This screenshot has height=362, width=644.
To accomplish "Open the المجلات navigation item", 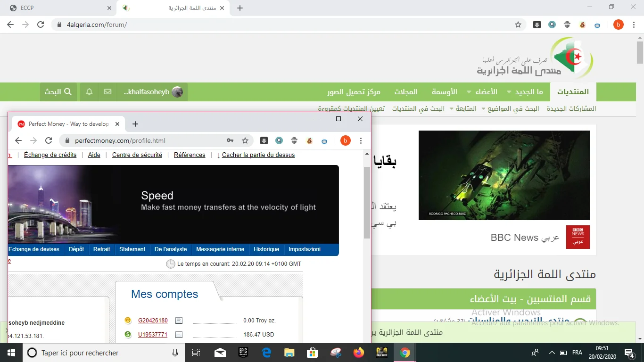I will point(406,92).
